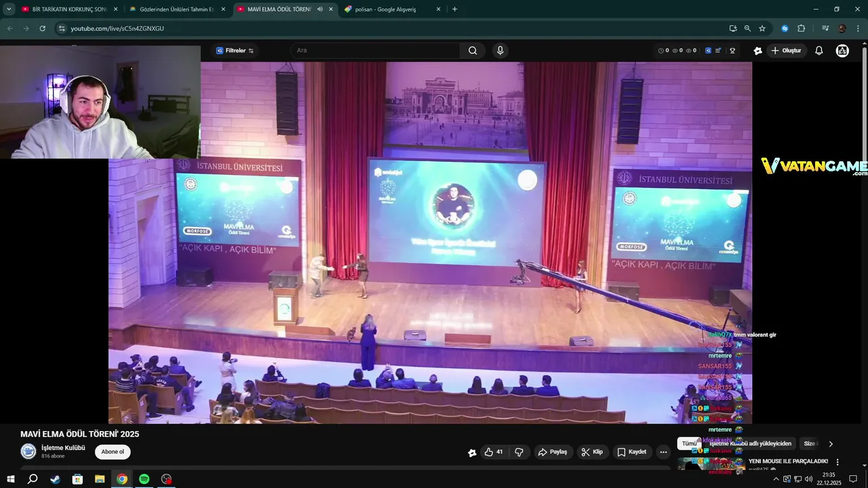Click the blue extension square icon
This screenshot has height=488, width=868.
[x=708, y=51]
